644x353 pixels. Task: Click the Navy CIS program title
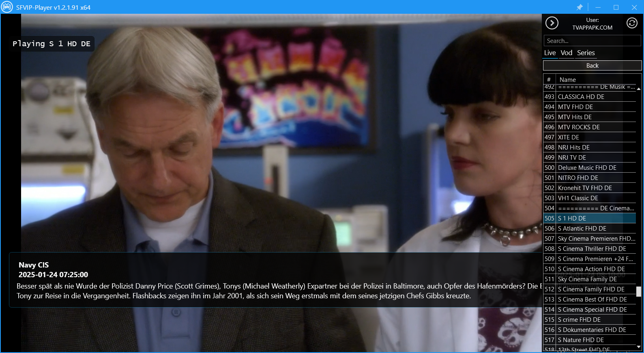tap(34, 265)
